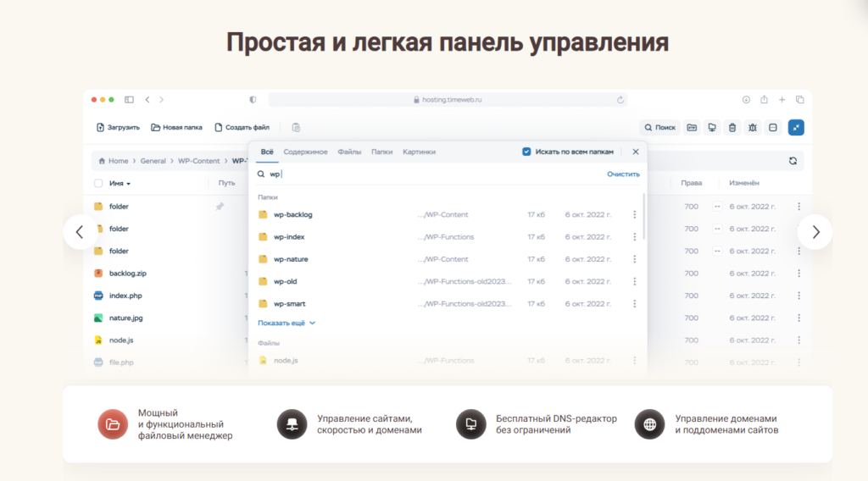Switch to Содержимое tab
868x481 pixels.
click(x=305, y=152)
